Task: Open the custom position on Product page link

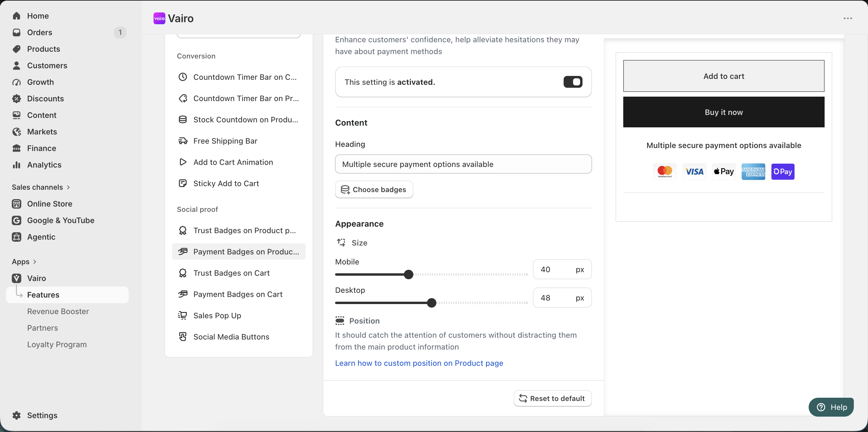Action: (419, 363)
